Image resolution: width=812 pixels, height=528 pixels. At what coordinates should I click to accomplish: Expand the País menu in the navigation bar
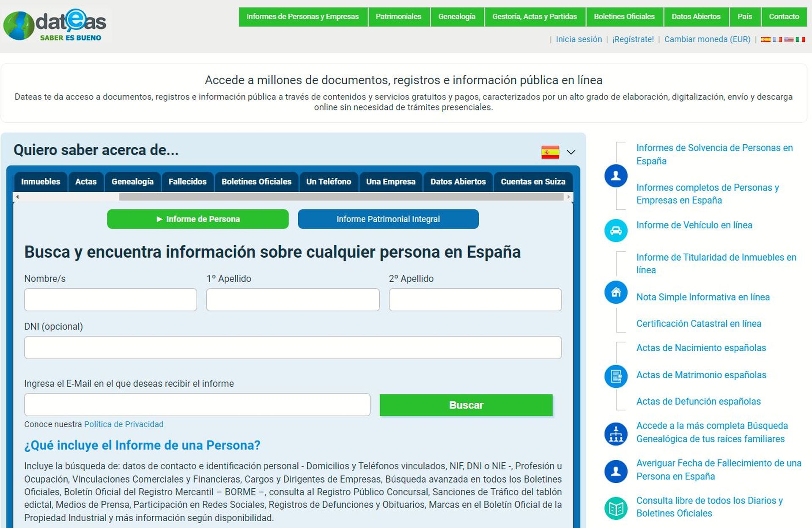click(745, 16)
